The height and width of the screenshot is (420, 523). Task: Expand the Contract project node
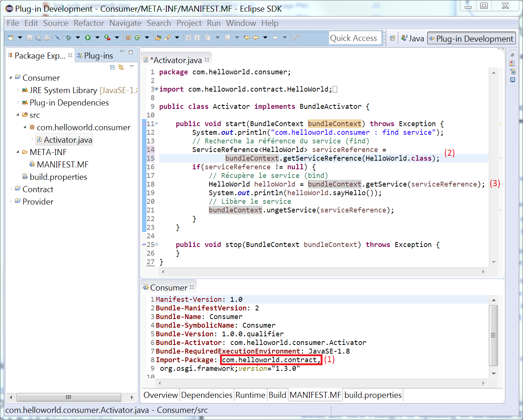[x=11, y=189]
